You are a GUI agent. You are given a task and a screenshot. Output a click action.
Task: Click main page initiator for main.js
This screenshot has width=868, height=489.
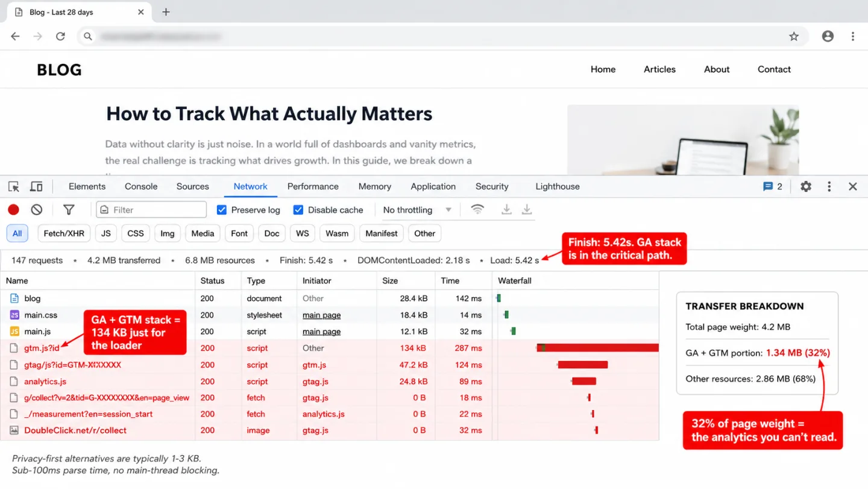click(x=321, y=332)
